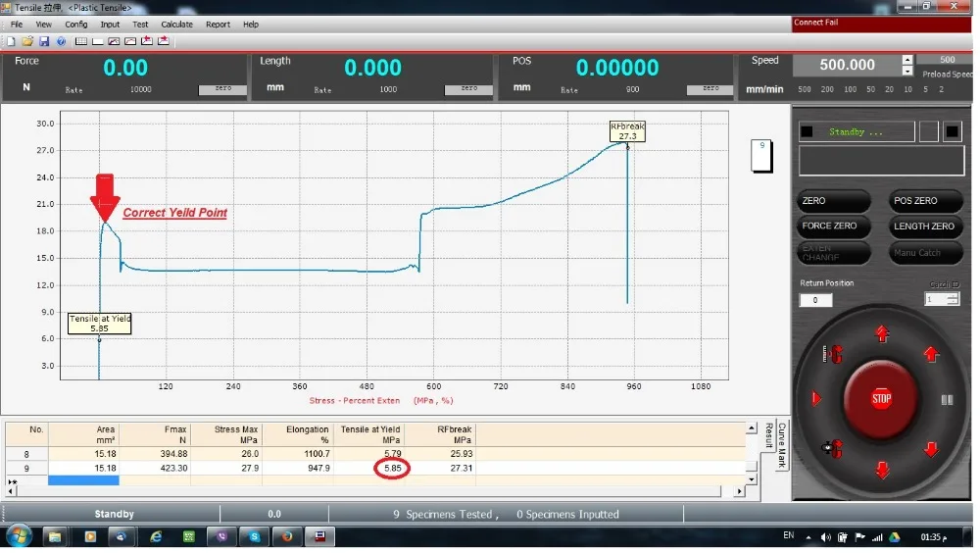
Task: Click the blue Help question mark icon
Action: tap(61, 41)
